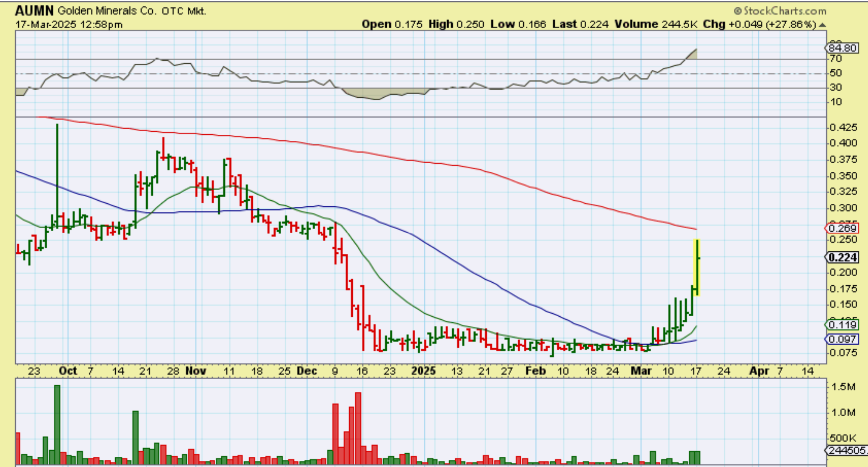The width and height of the screenshot is (868, 467).
Task: Click the StockCharts.com copyright logo
Action: coord(781,11)
